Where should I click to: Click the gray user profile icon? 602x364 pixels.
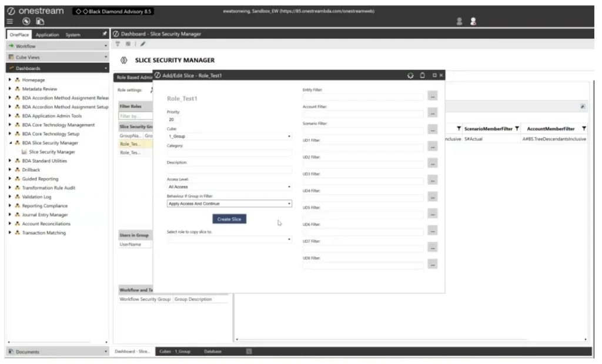[x=459, y=22]
